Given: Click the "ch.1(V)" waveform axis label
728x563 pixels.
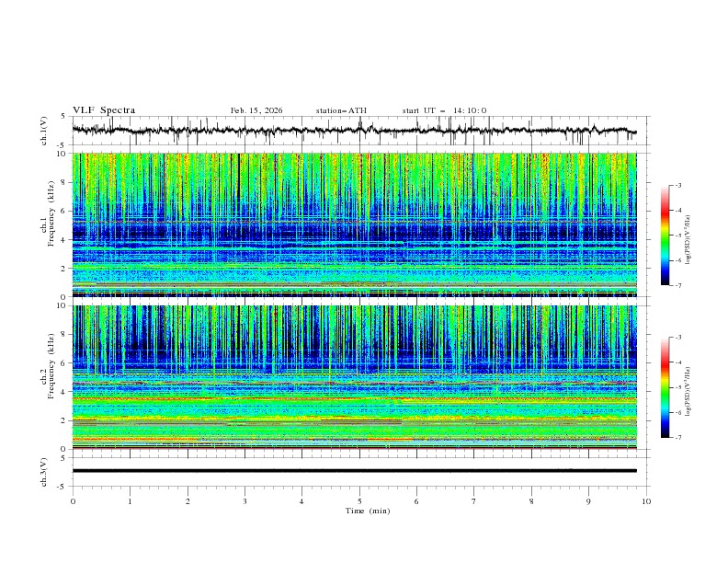Looking at the screenshot, I should [44, 131].
